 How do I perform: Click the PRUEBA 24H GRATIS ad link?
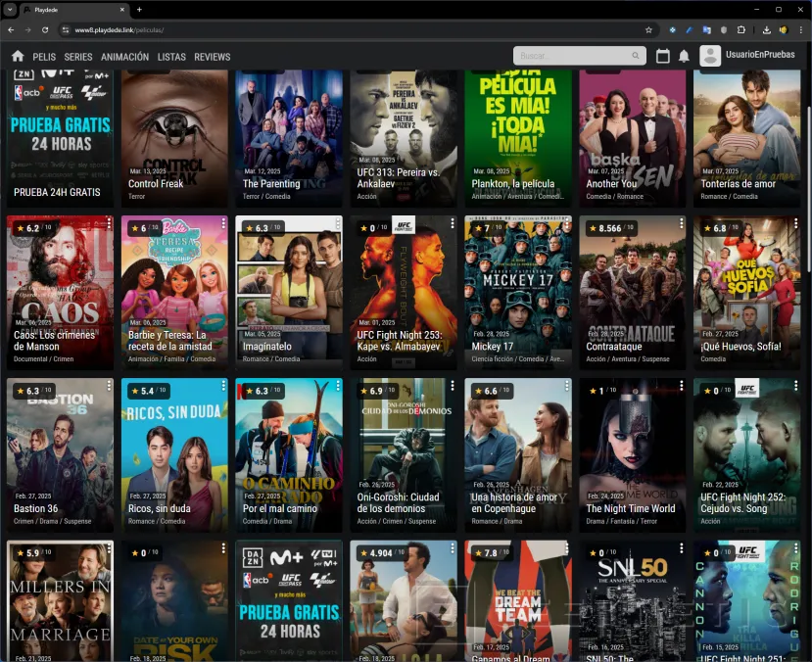coord(57,192)
